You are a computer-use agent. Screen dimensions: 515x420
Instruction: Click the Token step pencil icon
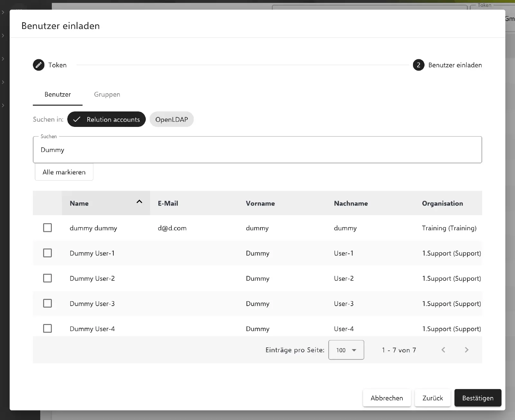point(39,65)
